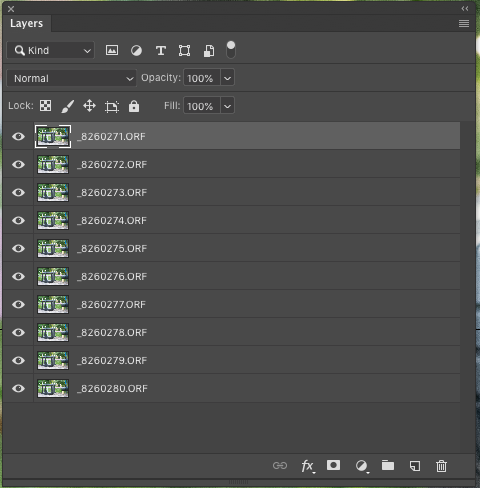Add a layer mask icon
480x488 pixels.
click(334, 465)
